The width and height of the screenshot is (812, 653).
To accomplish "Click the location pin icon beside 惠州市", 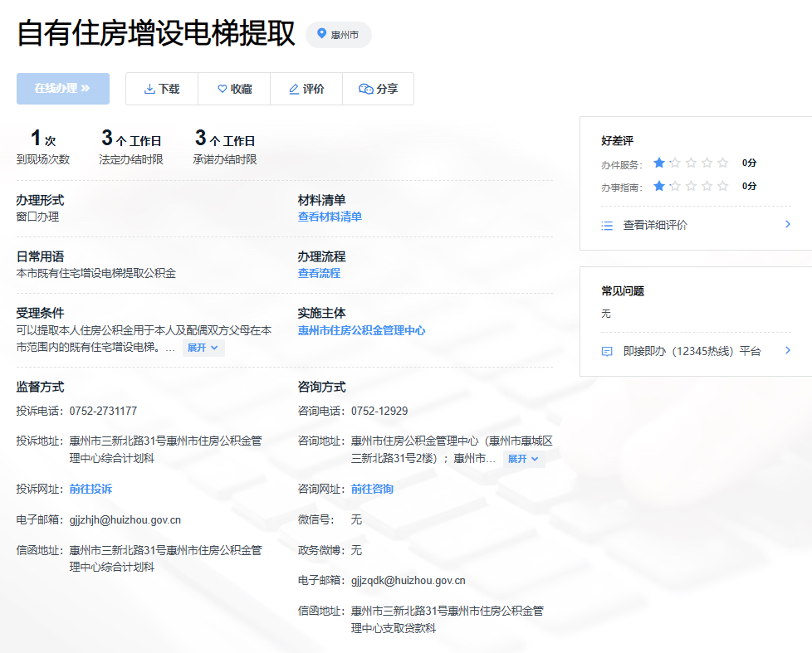I will coord(321,34).
